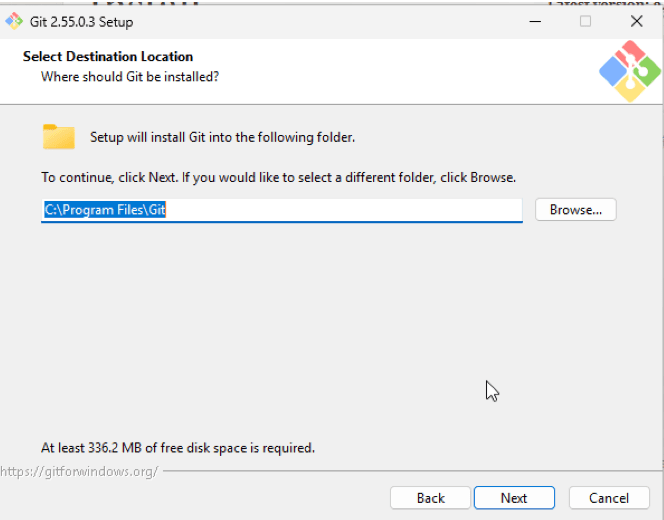Go to the previous step with Back
The height and width of the screenshot is (520, 664).
tap(430, 498)
